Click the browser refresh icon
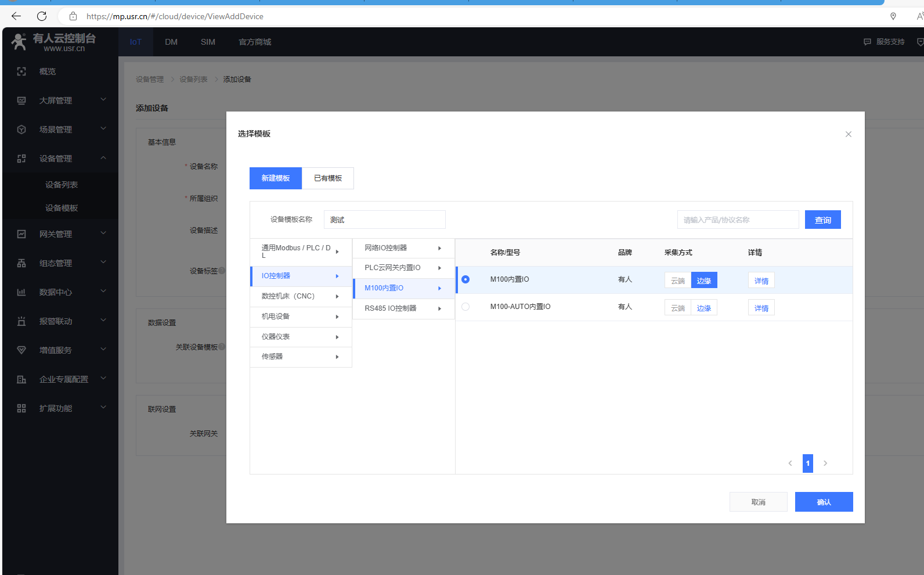 (x=42, y=16)
